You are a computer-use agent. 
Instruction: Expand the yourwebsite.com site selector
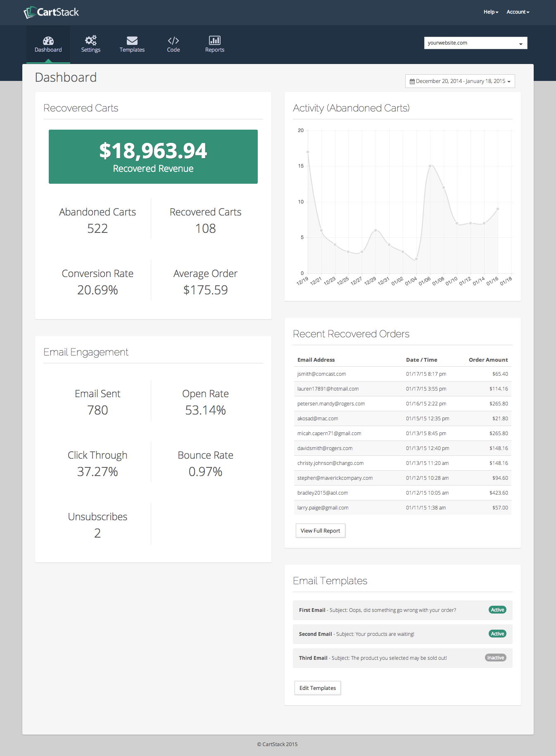(x=475, y=43)
